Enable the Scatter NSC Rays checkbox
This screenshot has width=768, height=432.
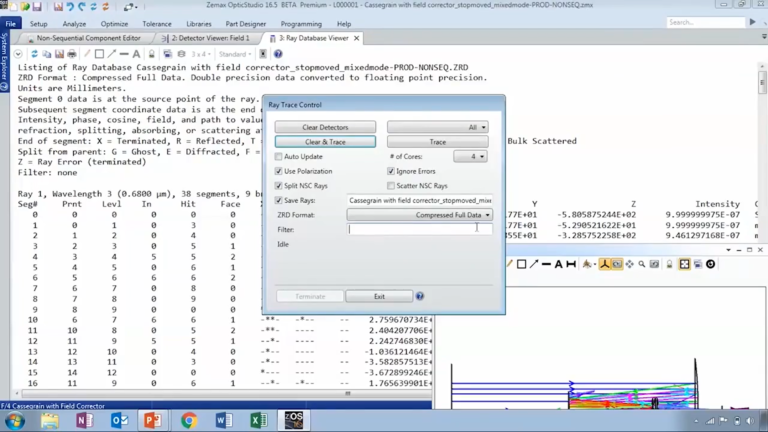[x=391, y=186]
